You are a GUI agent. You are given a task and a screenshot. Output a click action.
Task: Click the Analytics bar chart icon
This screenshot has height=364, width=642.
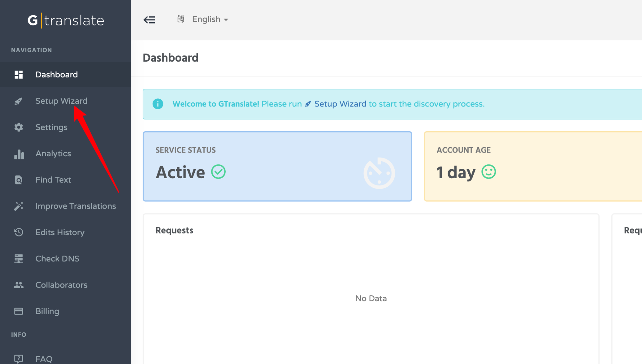19,154
